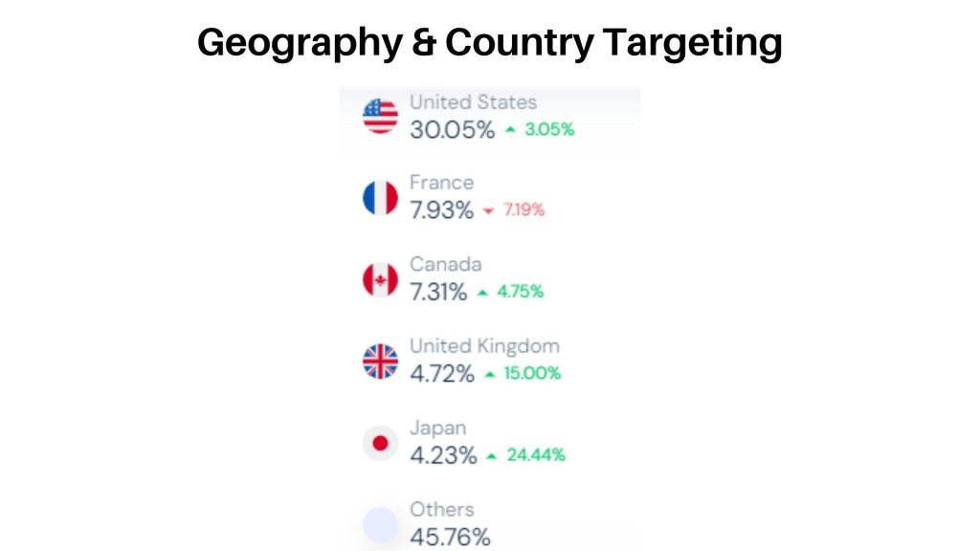Click the 45.76% Others share value
The image size is (980, 551).
[x=450, y=538]
